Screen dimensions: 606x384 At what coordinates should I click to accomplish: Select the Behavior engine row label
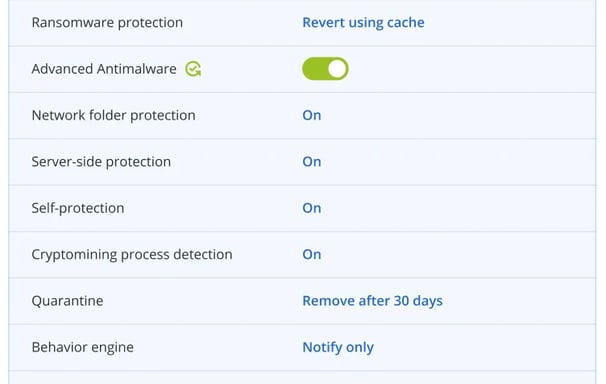click(82, 347)
